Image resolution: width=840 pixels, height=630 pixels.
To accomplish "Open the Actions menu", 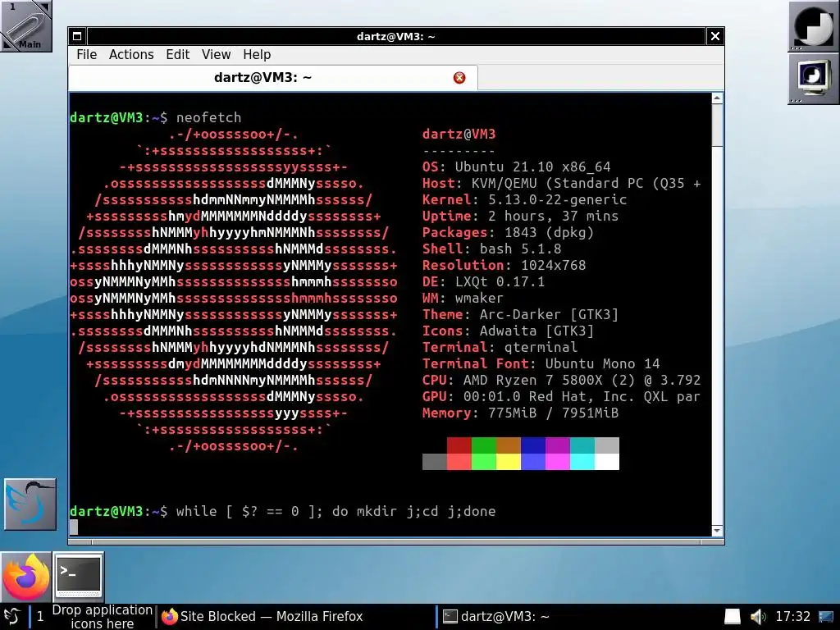I will pyautogui.click(x=131, y=55).
